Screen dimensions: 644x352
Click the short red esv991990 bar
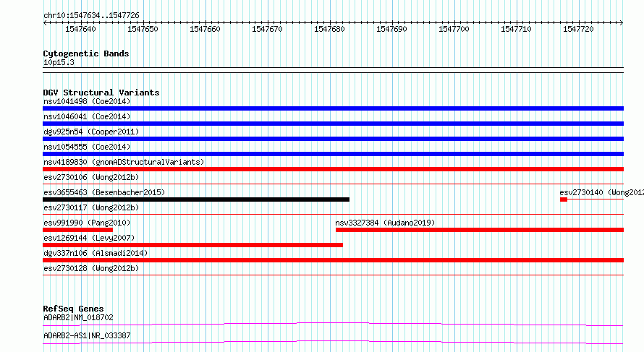(77, 230)
